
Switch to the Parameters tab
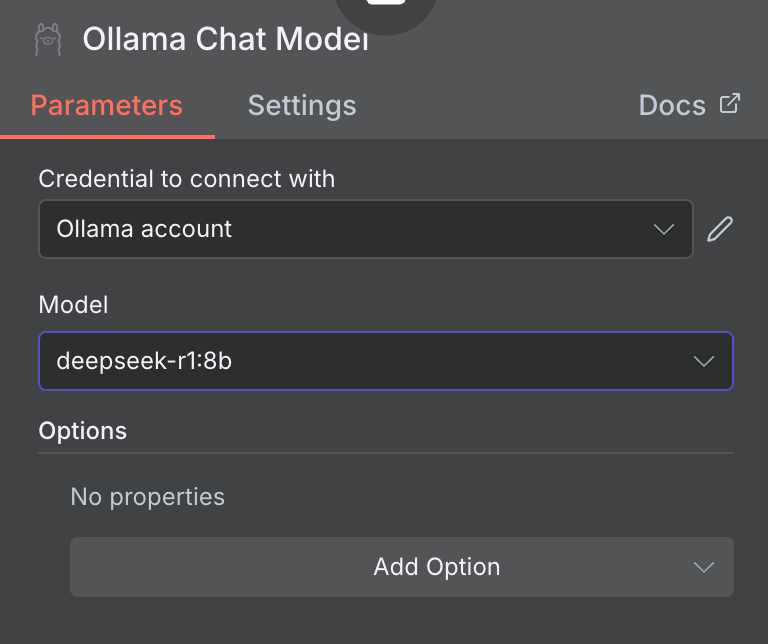tap(106, 105)
